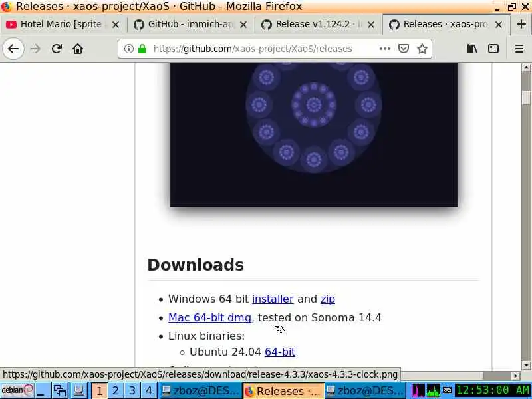Viewport: 532px width, 399px height.
Task: Activate the Releases Firefox taskbar button
Action: pos(283,391)
